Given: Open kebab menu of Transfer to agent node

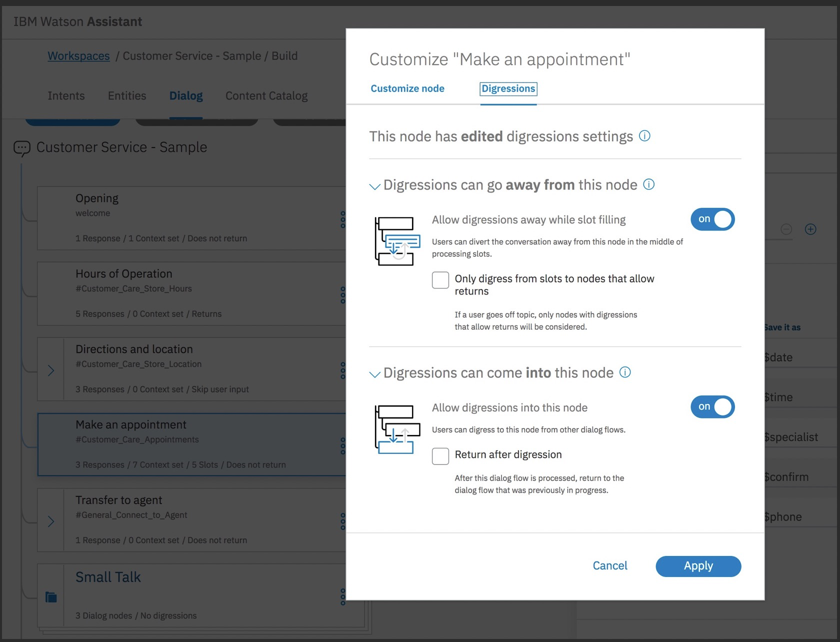Looking at the screenshot, I should point(342,521).
